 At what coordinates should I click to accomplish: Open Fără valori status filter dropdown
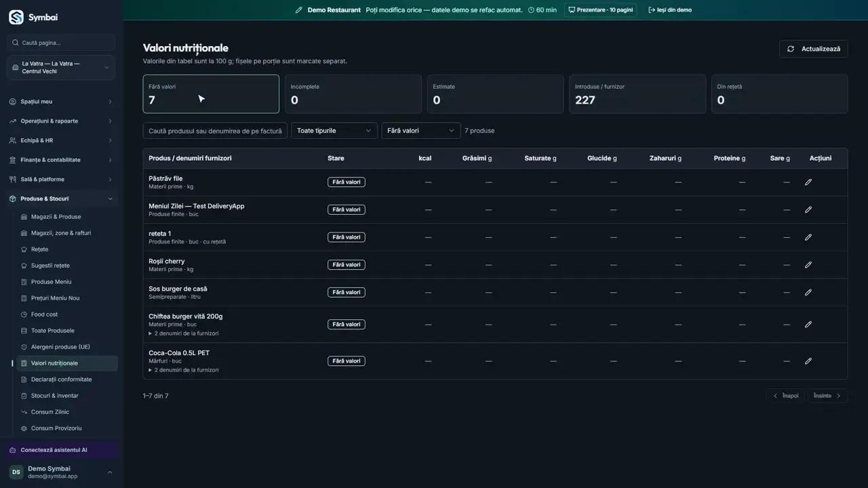(x=421, y=131)
